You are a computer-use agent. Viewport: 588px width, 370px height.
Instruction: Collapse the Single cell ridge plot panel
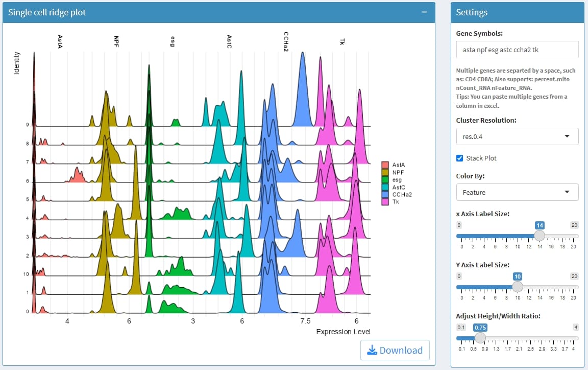(x=424, y=12)
